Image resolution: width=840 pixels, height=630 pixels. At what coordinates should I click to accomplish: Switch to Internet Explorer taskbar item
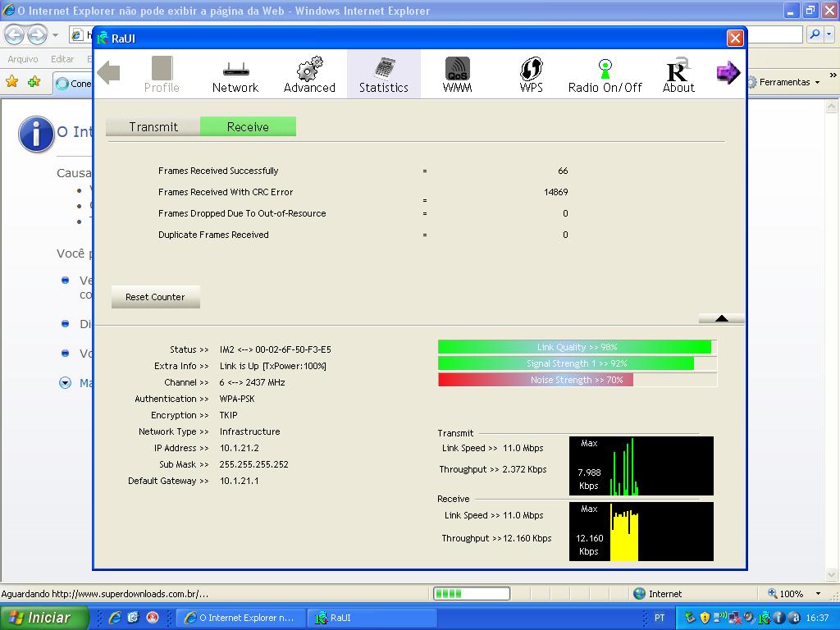tap(242, 618)
